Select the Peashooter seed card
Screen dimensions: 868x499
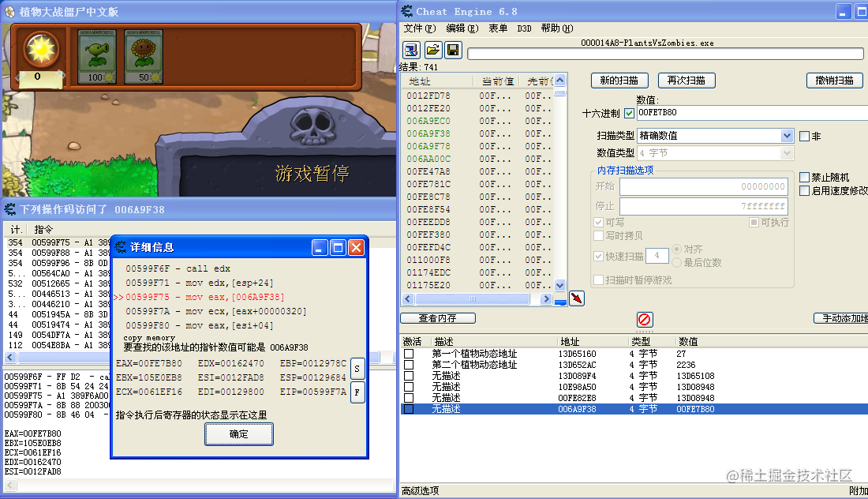click(97, 57)
